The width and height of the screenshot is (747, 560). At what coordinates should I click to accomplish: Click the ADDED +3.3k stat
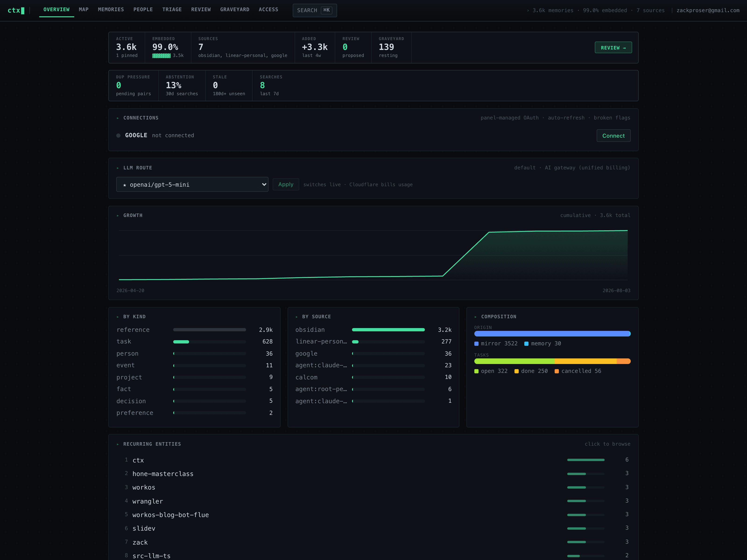(315, 48)
